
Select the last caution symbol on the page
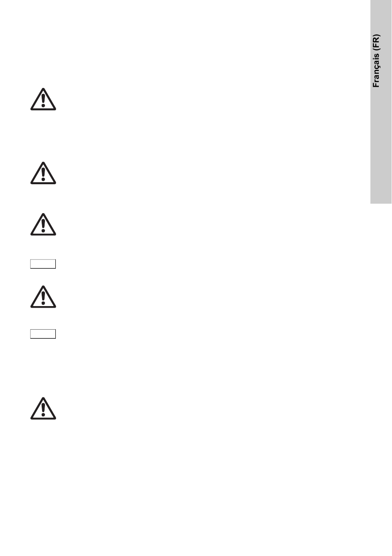[x=43, y=409]
